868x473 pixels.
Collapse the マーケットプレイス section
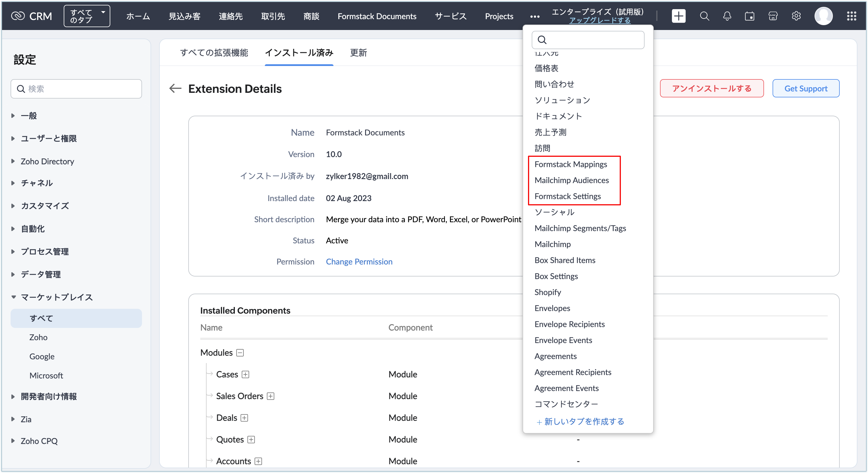tap(13, 297)
